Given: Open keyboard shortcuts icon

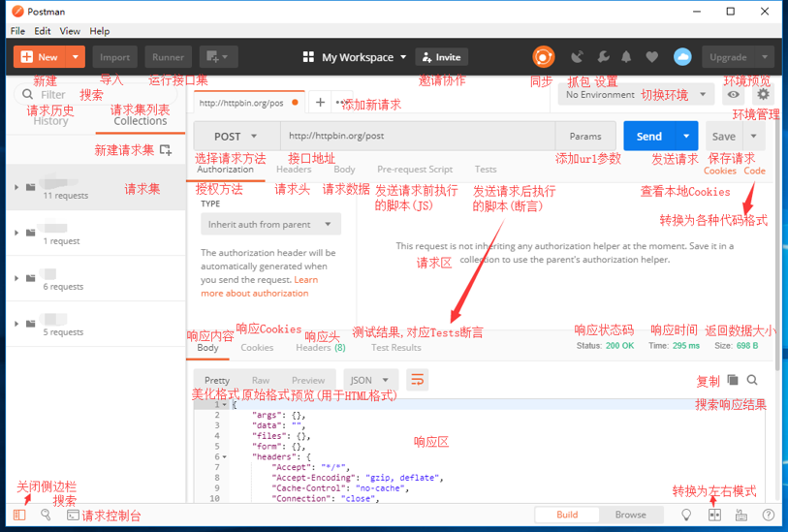Looking at the screenshot, I should (x=741, y=515).
